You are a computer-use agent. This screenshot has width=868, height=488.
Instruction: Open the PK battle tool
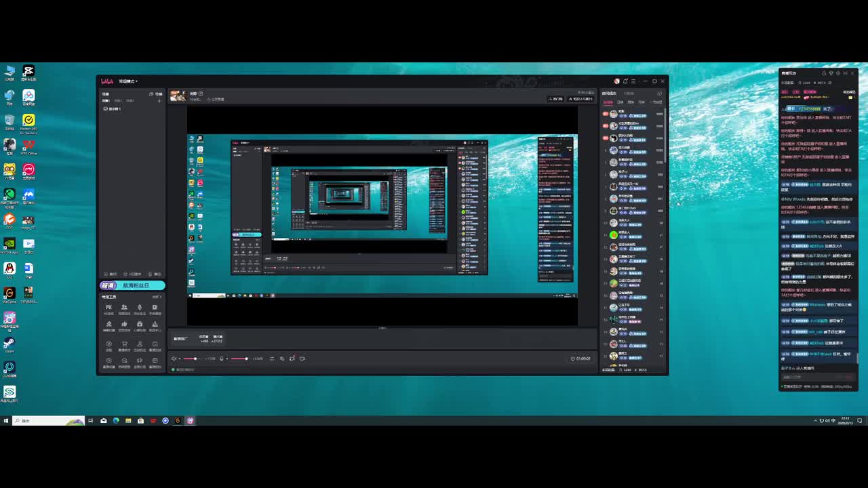click(x=108, y=308)
